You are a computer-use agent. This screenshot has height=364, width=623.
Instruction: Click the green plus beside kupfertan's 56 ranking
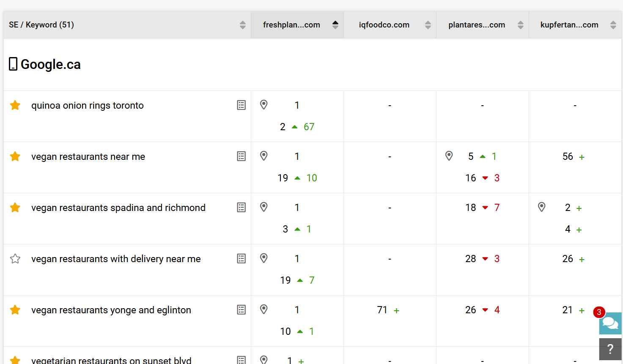[582, 156]
